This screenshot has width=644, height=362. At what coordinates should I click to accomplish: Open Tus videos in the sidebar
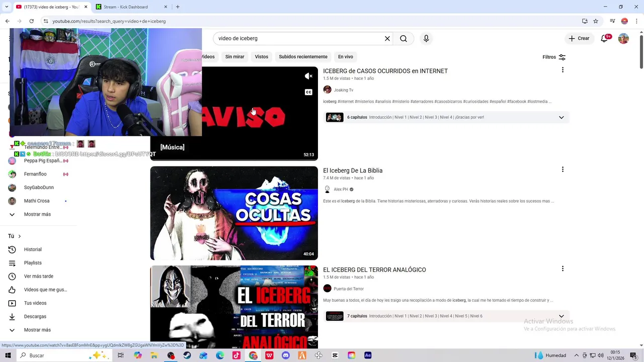coord(35,303)
